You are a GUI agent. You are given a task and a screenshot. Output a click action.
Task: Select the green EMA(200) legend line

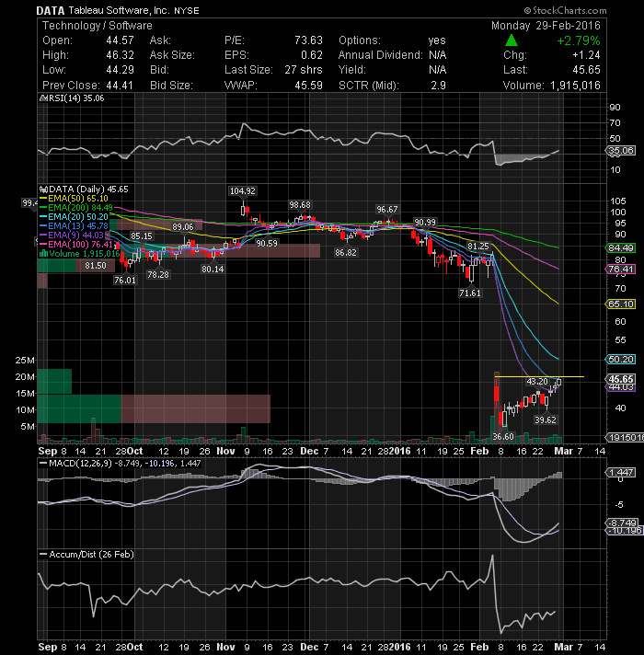click(x=43, y=208)
